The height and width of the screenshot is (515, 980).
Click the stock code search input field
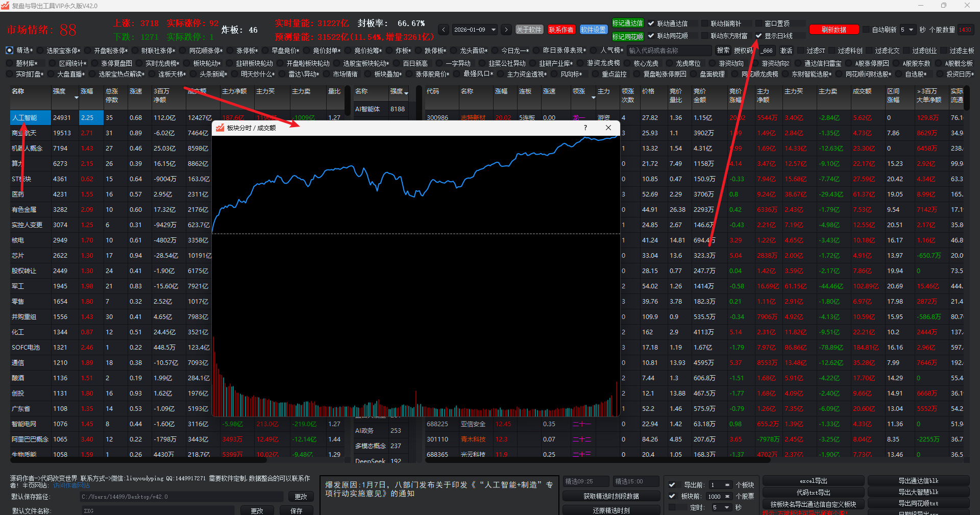669,51
